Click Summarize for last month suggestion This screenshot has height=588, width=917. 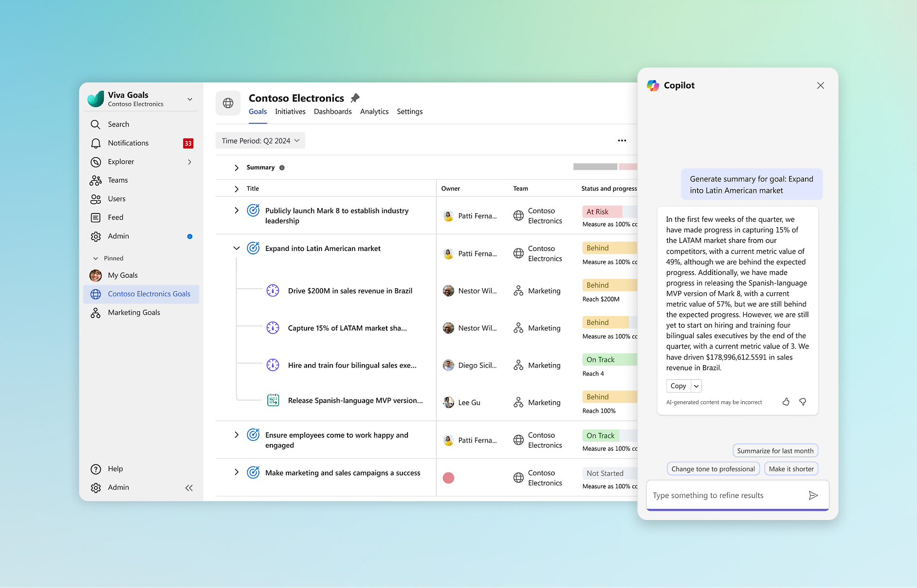click(x=775, y=451)
